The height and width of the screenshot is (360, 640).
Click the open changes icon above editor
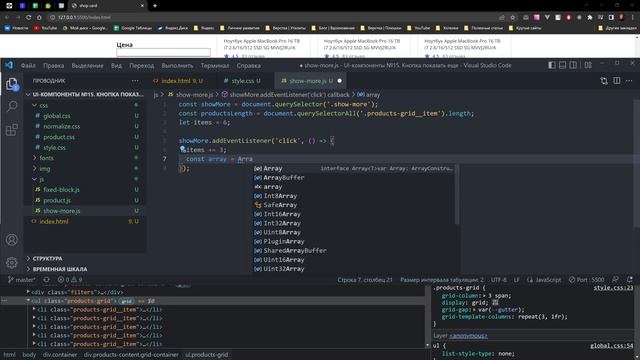point(604,81)
